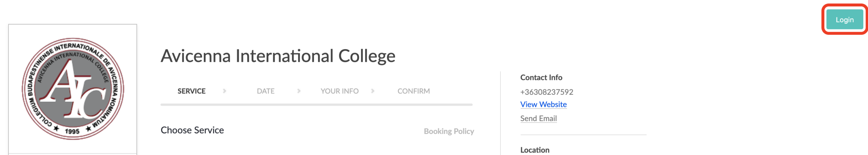The height and width of the screenshot is (155, 868).
Task: Click the chevron arrow after DATE
Action: [x=299, y=91]
